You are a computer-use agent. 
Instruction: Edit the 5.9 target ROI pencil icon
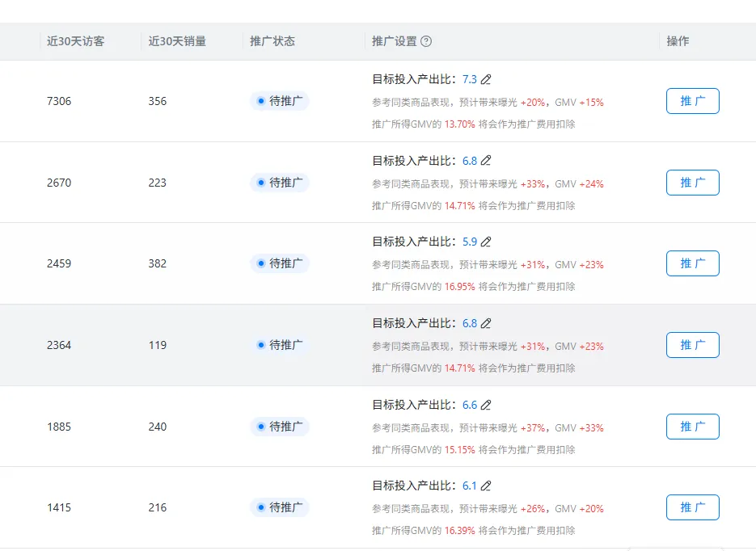click(x=486, y=242)
